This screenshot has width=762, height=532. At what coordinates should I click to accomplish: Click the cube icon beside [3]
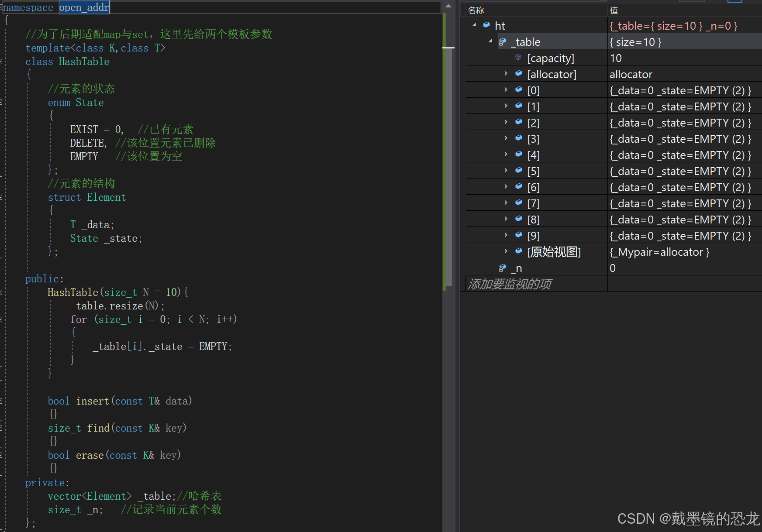519,138
